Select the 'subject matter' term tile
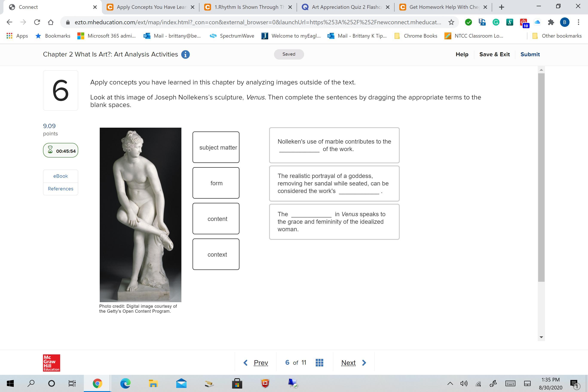 pos(216,147)
